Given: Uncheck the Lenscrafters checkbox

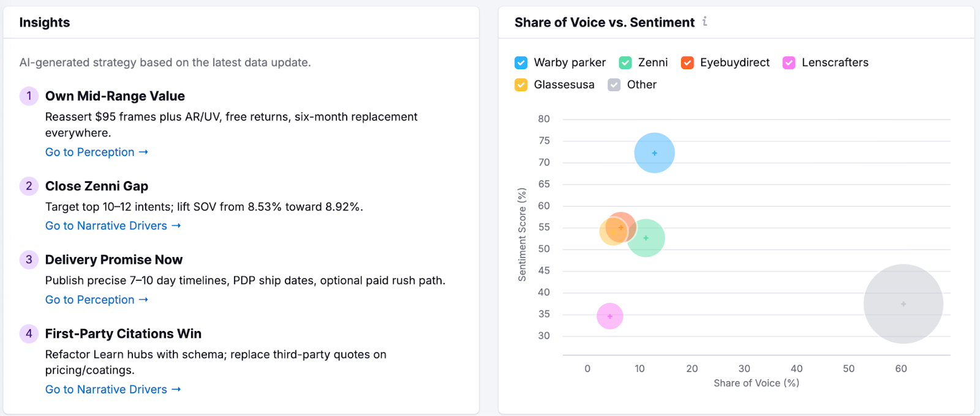Looking at the screenshot, I should pos(790,62).
